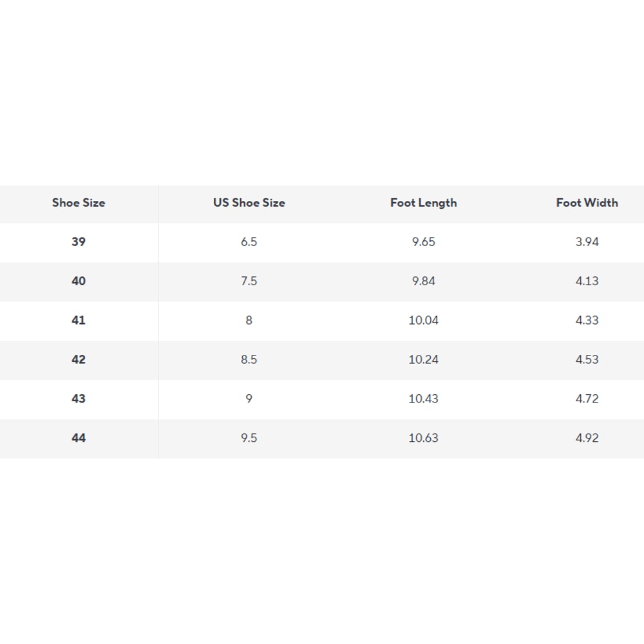Screen dimensions: 644x644
Task: Click US shoe size value 8.5
Action: [249, 360]
